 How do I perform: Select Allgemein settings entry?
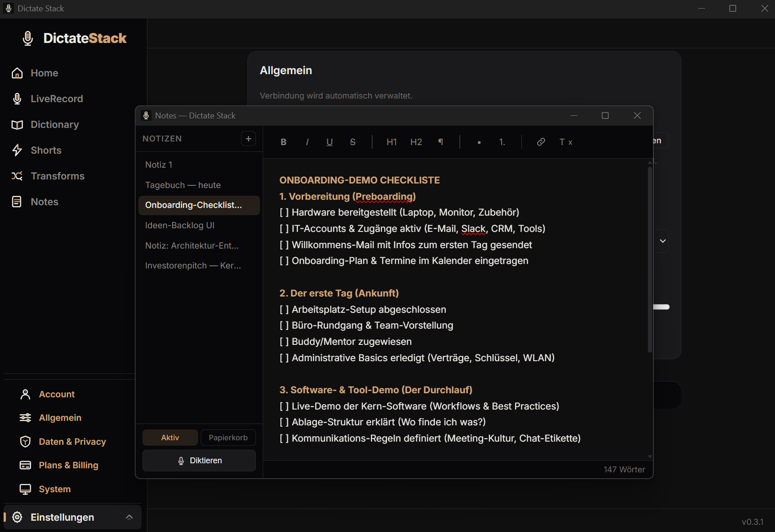(x=60, y=418)
